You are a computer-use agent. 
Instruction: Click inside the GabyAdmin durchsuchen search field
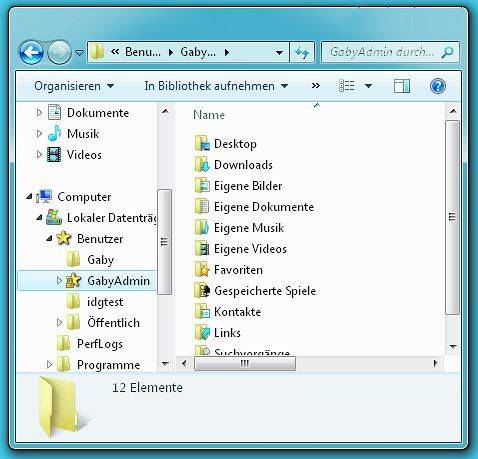point(382,52)
